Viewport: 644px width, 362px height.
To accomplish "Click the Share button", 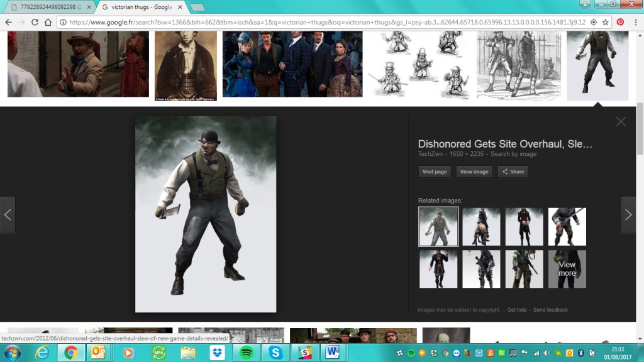I will click(513, 172).
